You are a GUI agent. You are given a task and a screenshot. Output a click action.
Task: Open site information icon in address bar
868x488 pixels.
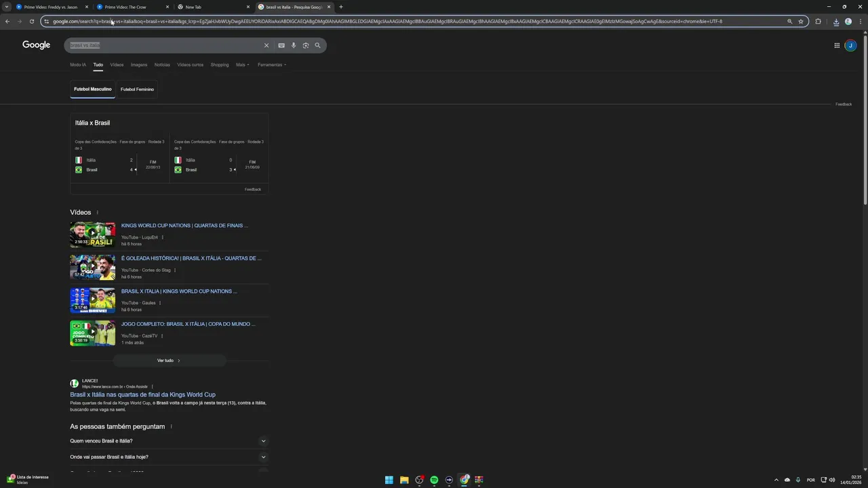(46, 21)
